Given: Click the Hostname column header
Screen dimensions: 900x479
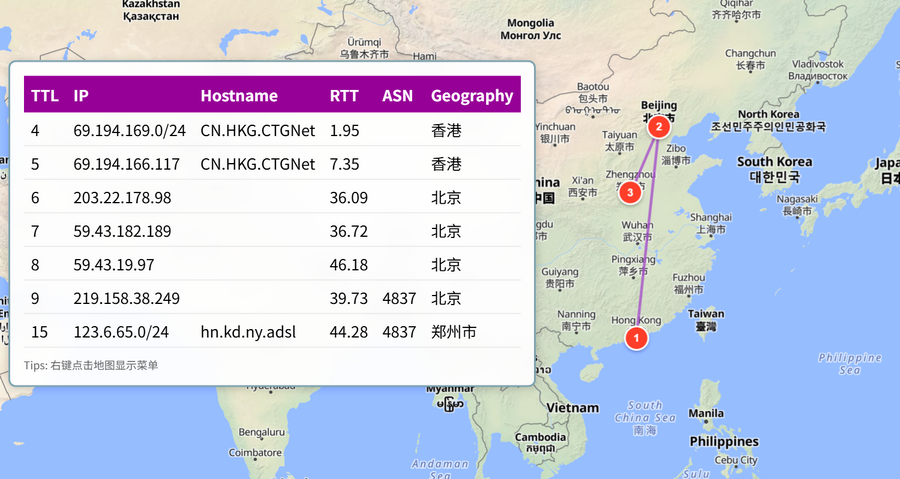Looking at the screenshot, I should pyautogui.click(x=239, y=95).
